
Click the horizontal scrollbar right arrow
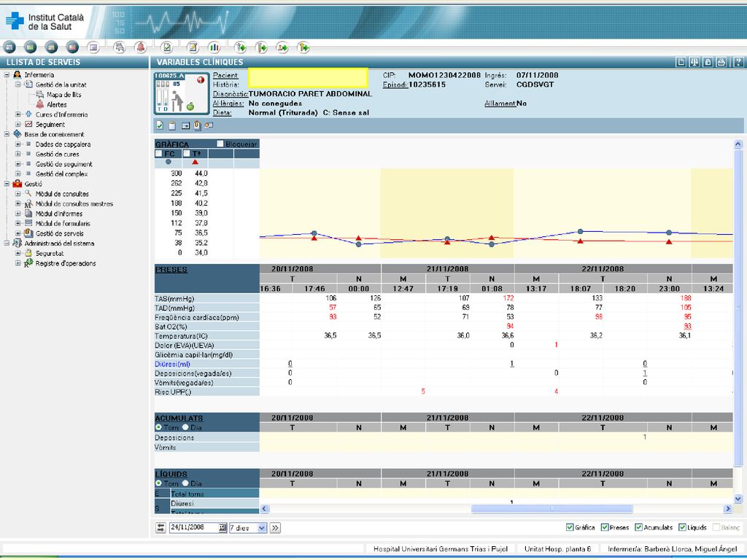pos(727,508)
